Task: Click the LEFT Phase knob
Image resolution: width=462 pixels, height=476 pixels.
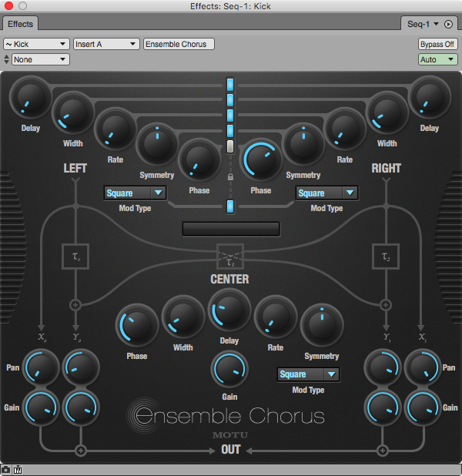Action: tap(199, 160)
